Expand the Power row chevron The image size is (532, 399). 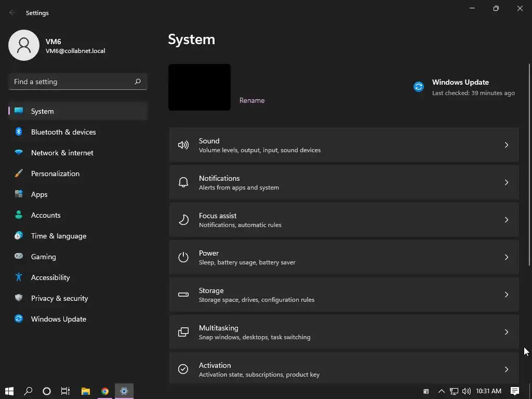coord(506,257)
